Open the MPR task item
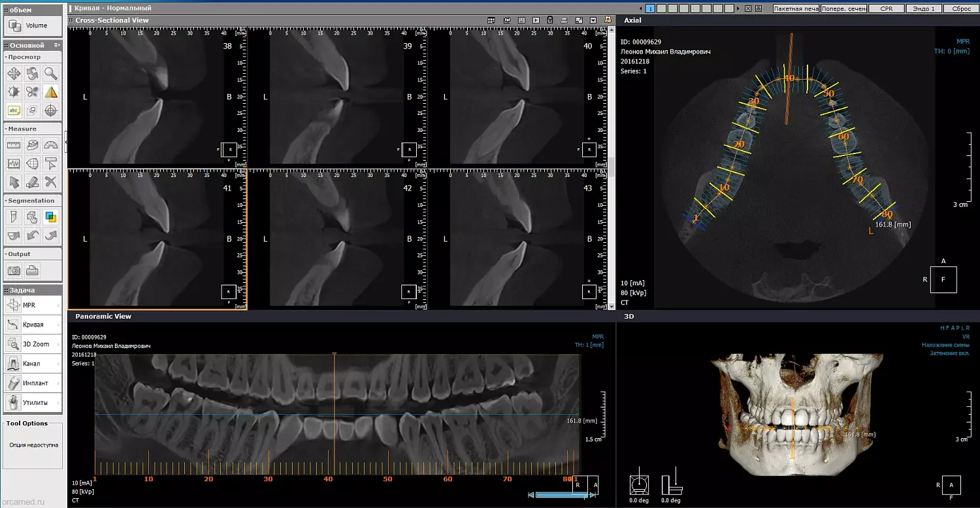Image resolution: width=980 pixels, height=508 pixels. pos(33,305)
